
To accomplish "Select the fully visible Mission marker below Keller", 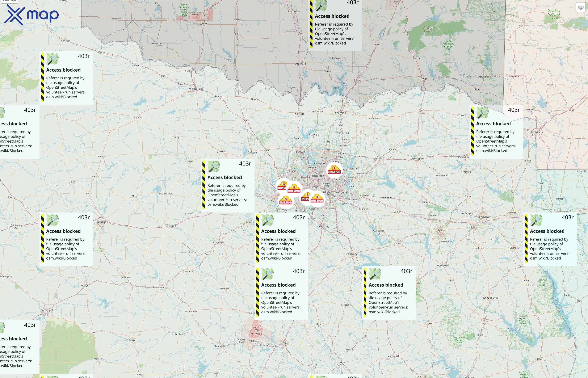I will tap(294, 189).
